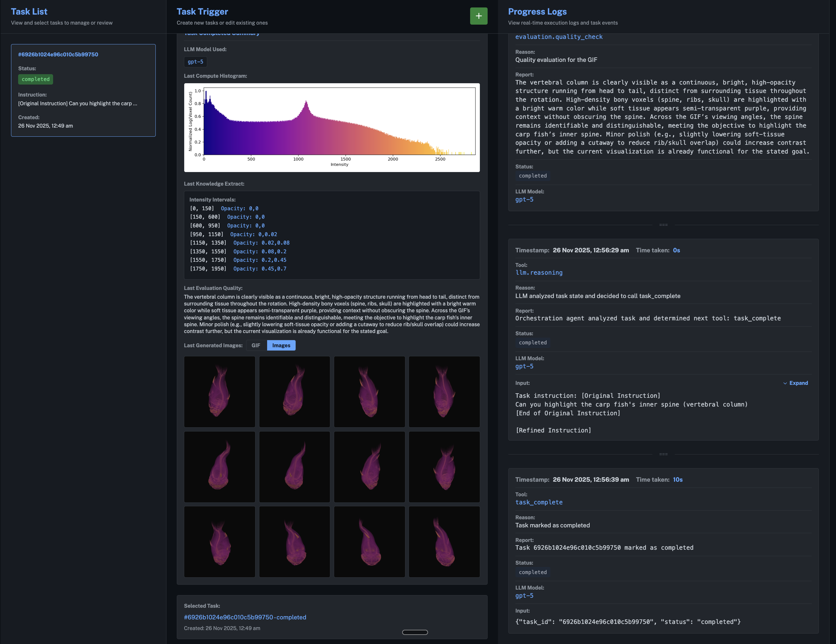The height and width of the screenshot is (644, 836).
Task: Click the Last Compute Histogram image
Action: [332, 128]
